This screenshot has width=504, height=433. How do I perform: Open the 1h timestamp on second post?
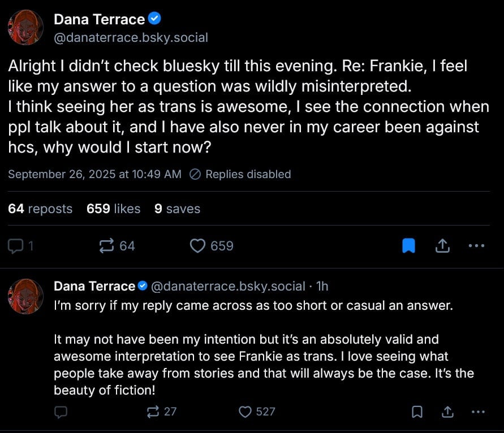click(322, 287)
